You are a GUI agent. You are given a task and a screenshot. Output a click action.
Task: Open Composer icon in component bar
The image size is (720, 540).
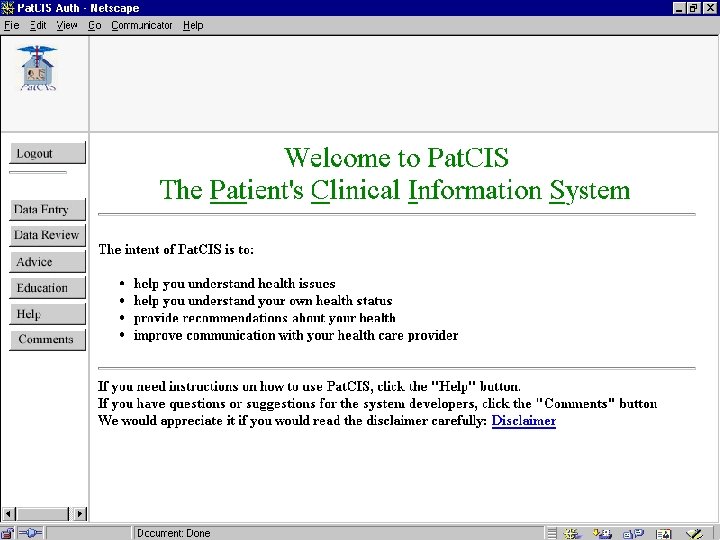coord(694,534)
